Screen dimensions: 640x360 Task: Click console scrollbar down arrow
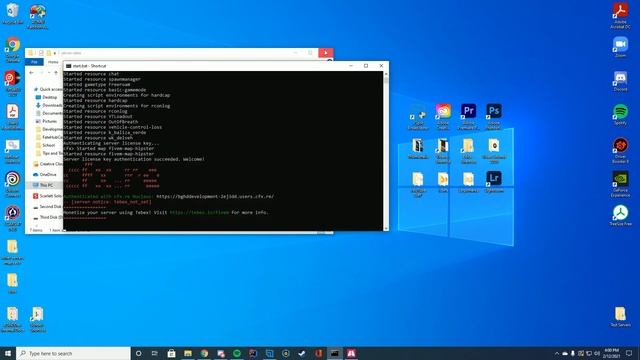click(x=386, y=229)
